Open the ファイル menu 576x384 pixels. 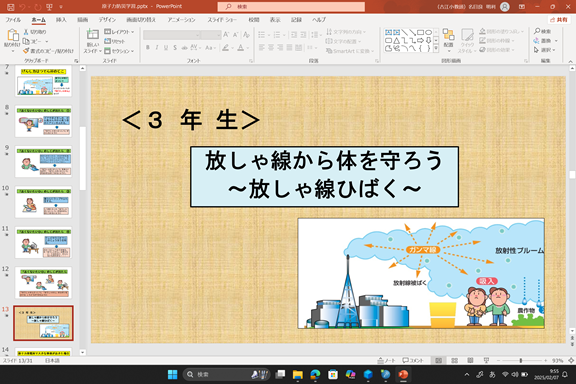(13, 19)
